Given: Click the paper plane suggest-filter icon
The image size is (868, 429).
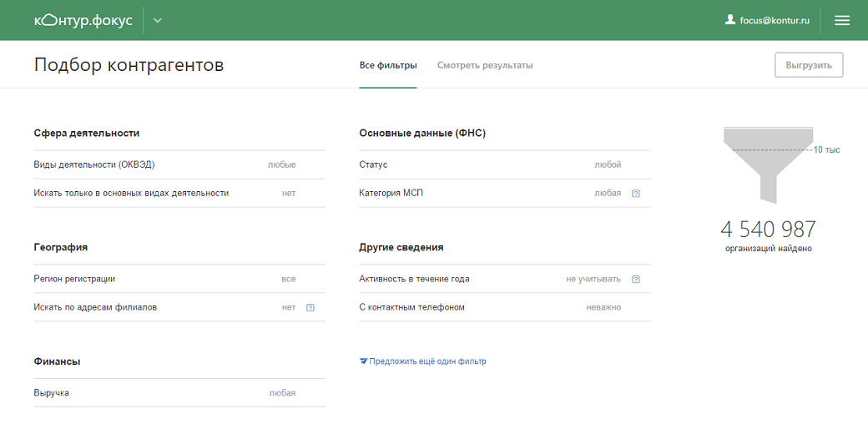Looking at the screenshot, I should coord(363,361).
